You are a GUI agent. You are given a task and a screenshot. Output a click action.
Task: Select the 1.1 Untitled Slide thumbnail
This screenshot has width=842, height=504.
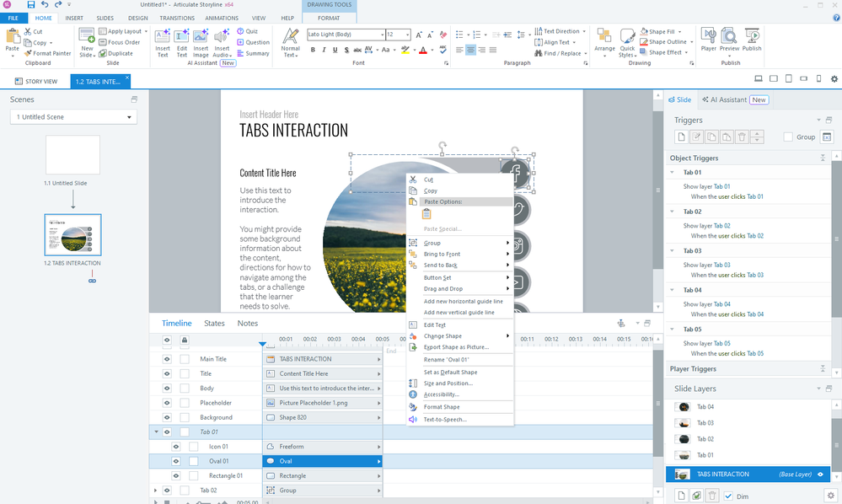click(72, 155)
